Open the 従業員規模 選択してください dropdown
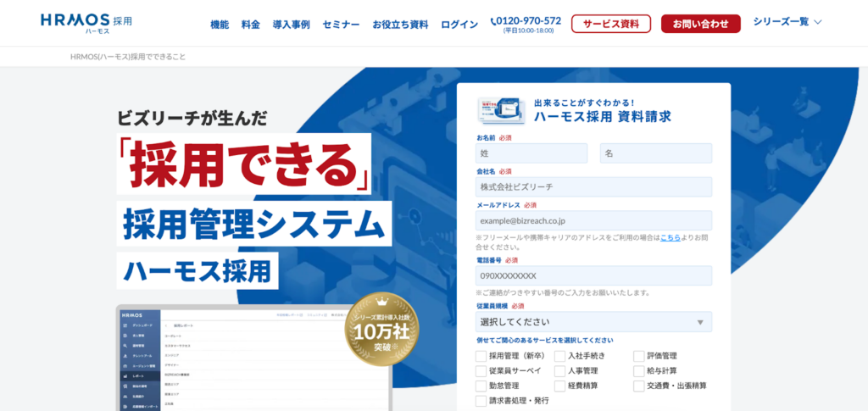 tap(593, 322)
